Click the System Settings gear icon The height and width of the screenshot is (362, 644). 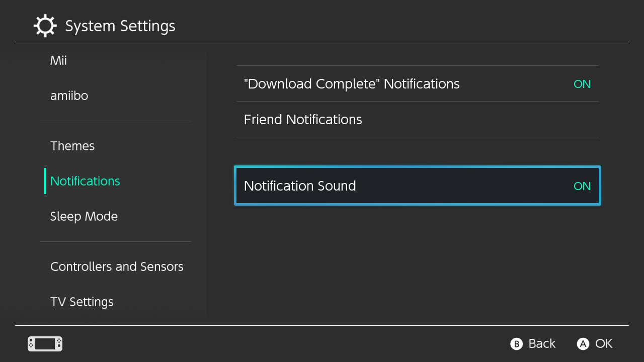tap(45, 26)
